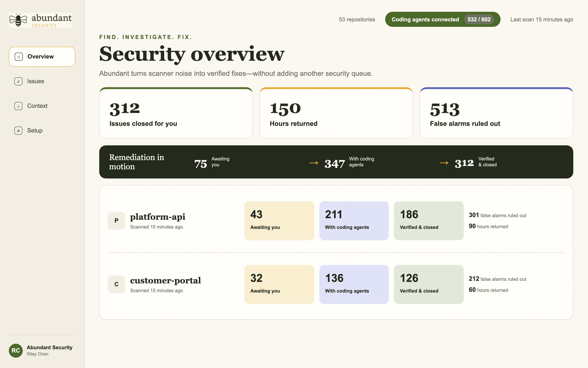
Task: Click the Coding agents connected pill
Action: tap(442, 19)
